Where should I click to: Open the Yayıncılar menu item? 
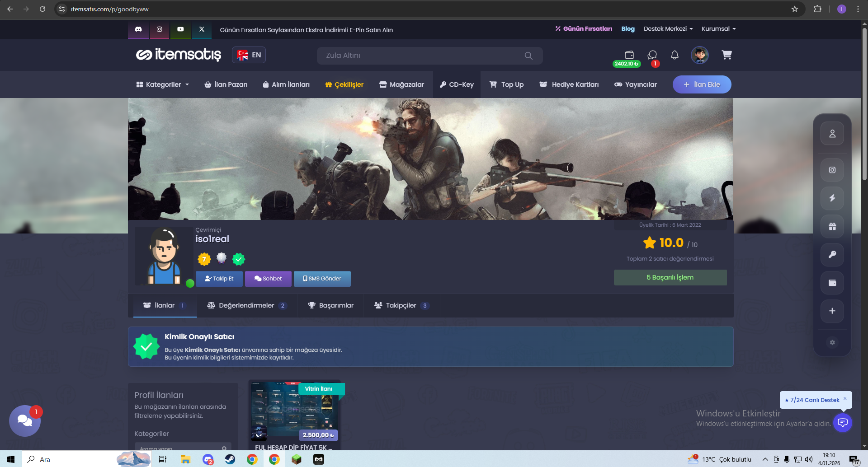pyautogui.click(x=635, y=84)
